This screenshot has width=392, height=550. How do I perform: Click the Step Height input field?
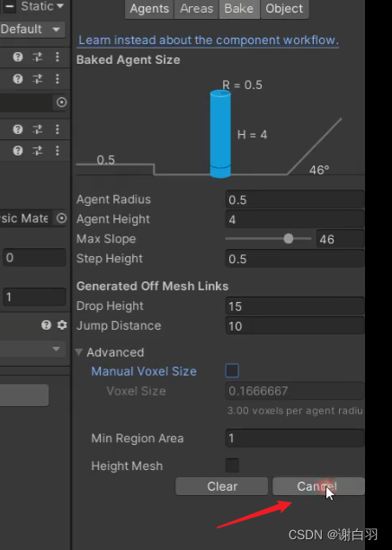point(295,259)
